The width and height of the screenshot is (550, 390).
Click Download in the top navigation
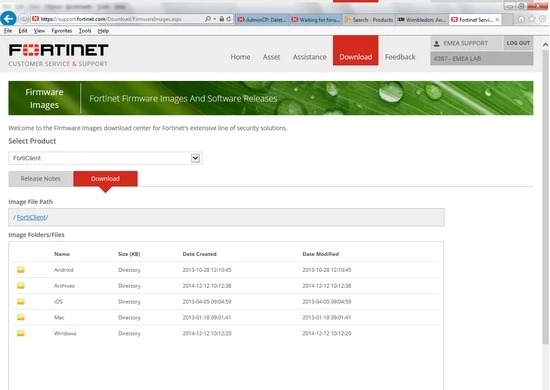(x=356, y=51)
